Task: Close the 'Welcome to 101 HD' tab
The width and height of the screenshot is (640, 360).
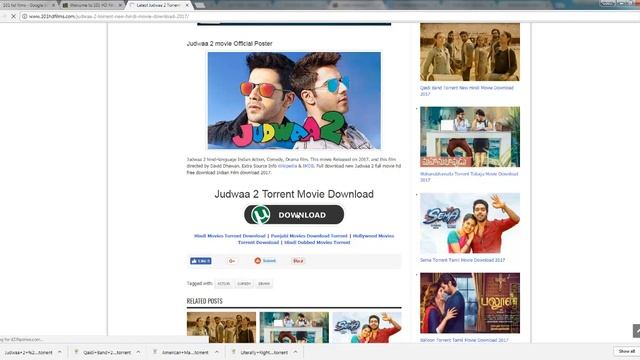Action: pos(120,5)
